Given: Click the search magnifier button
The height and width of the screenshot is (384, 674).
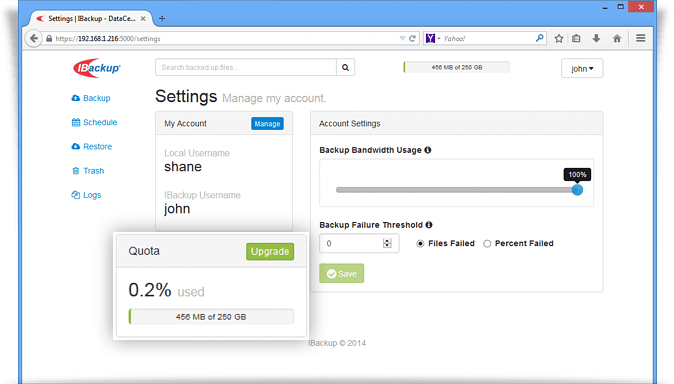Looking at the screenshot, I should (x=345, y=68).
